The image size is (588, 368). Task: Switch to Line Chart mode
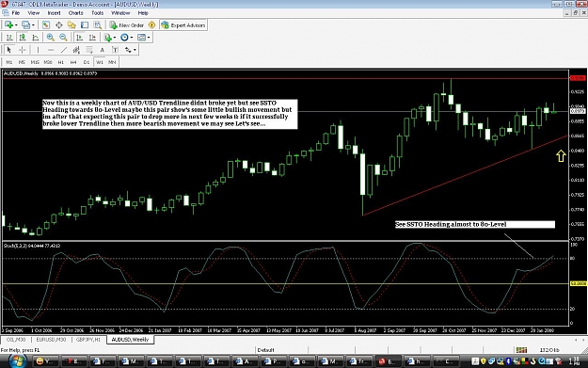(36, 38)
